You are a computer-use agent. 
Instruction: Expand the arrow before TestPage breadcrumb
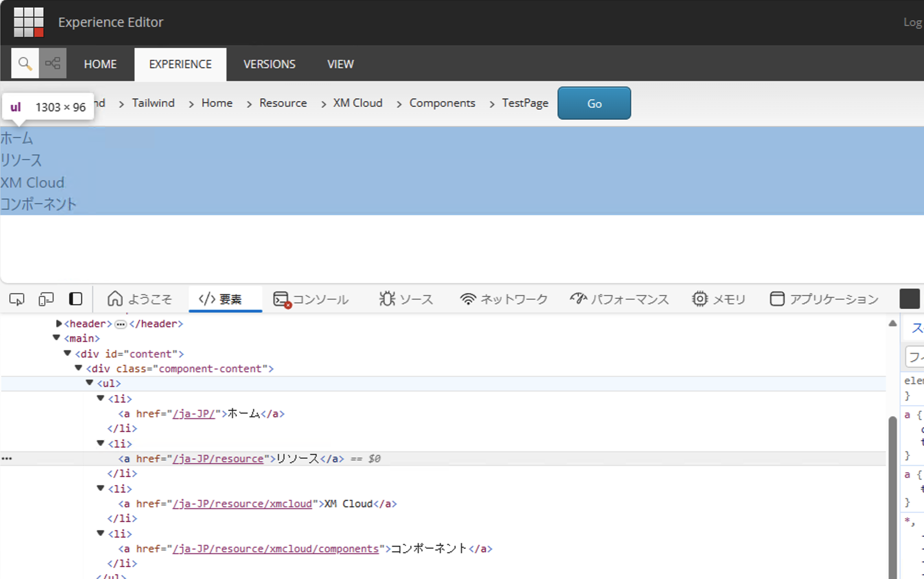[492, 104]
